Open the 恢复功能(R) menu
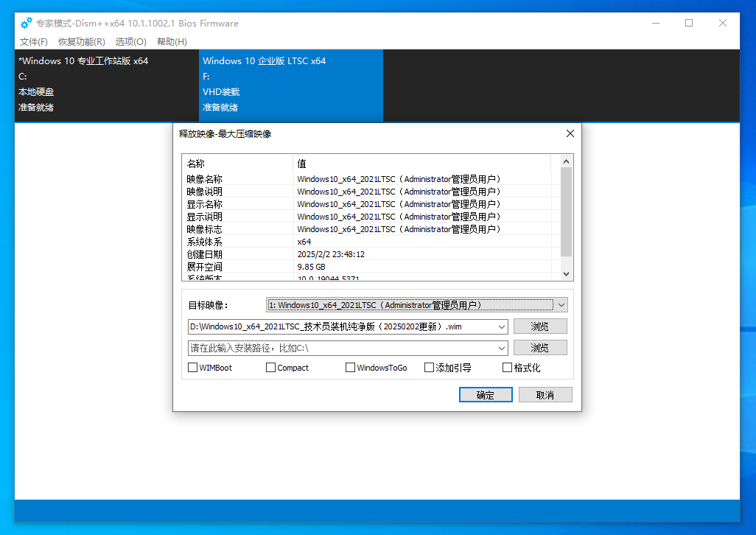Viewport: 756px width, 535px height. (82, 42)
